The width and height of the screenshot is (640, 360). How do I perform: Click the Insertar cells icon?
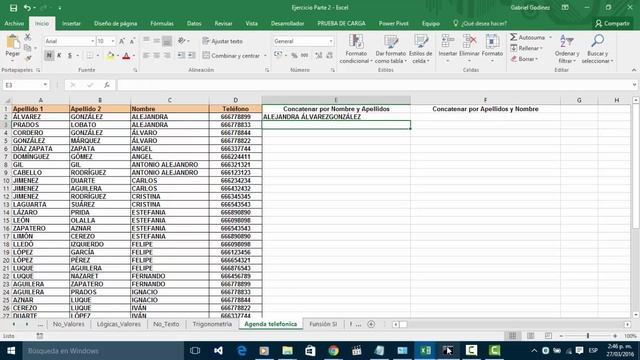pos(448,42)
